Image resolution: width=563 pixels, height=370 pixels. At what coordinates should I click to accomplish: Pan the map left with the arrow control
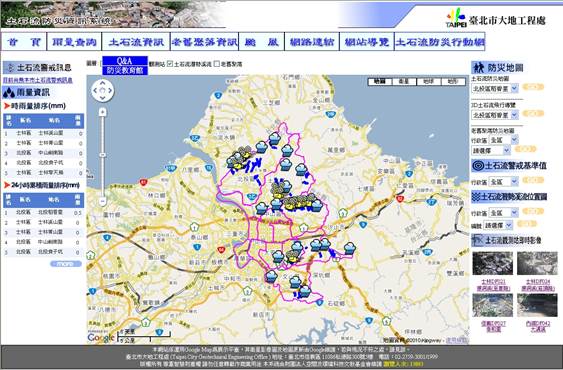tap(95, 91)
